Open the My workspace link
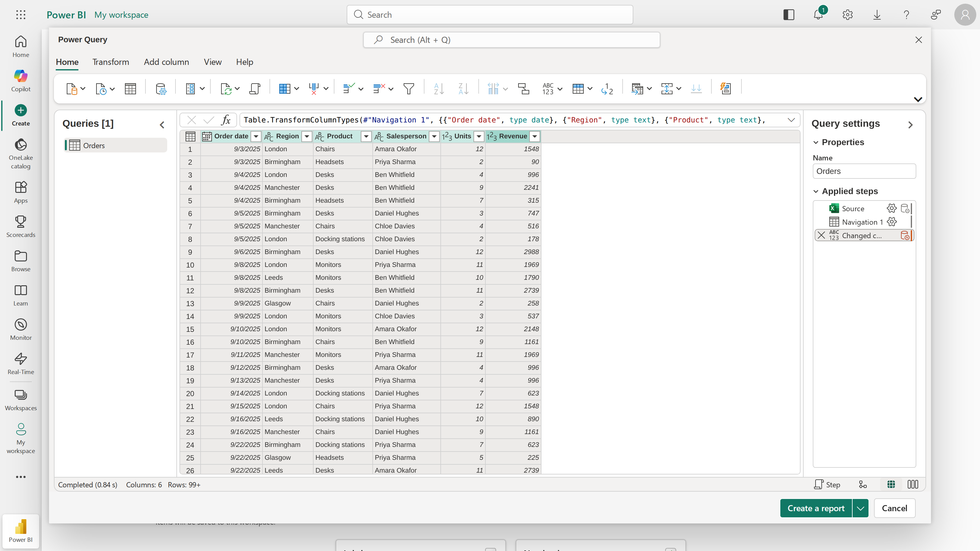Image resolution: width=980 pixels, height=551 pixels. click(x=121, y=15)
